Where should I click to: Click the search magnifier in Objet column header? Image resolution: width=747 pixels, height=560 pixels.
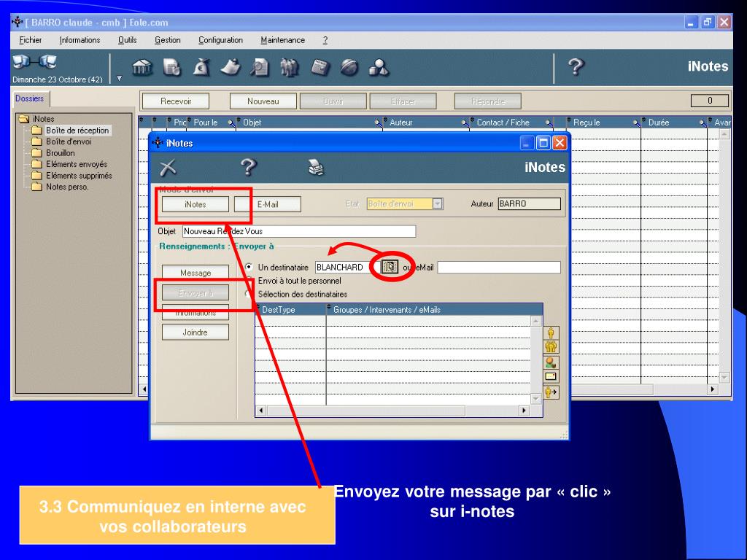coord(379,122)
